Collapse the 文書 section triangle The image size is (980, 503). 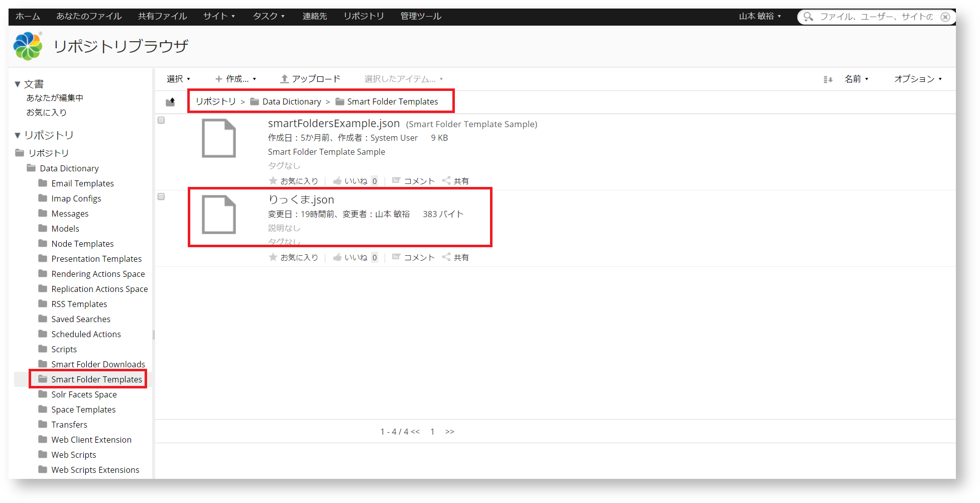pos(18,84)
